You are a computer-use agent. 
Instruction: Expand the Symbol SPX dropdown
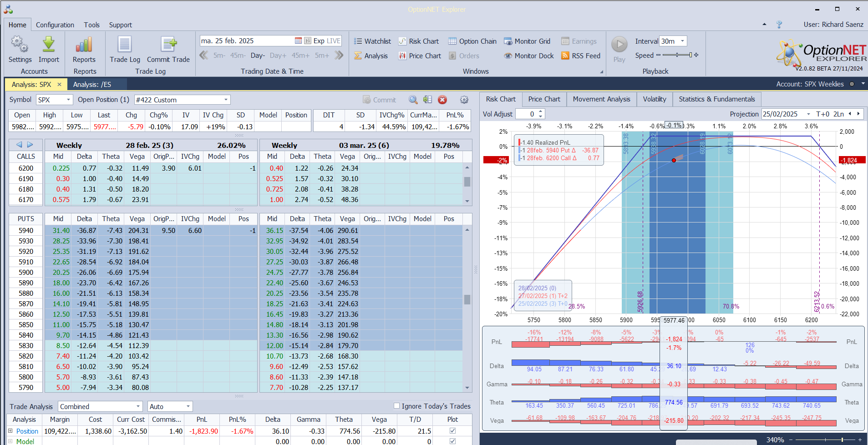pos(68,100)
